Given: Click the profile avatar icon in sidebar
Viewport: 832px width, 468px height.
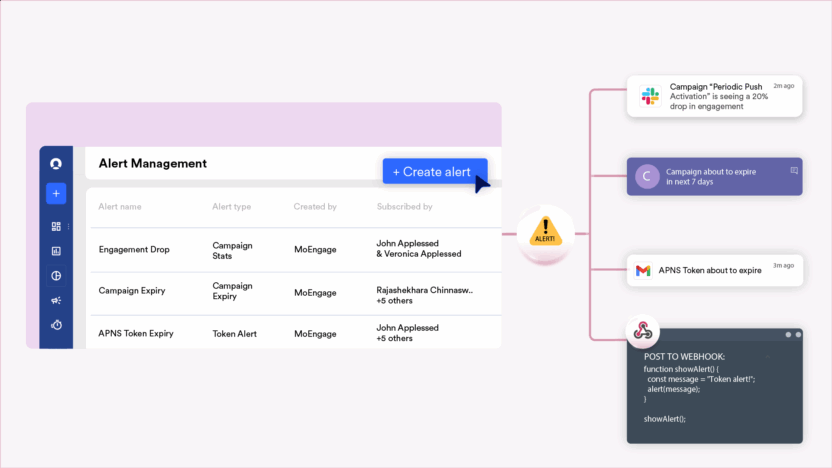Looking at the screenshot, I should (x=56, y=164).
